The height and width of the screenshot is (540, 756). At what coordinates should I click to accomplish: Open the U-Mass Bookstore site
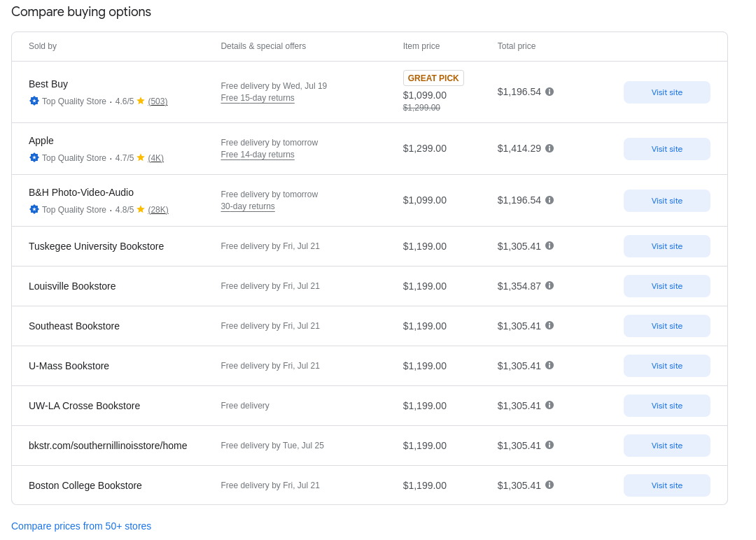667,366
